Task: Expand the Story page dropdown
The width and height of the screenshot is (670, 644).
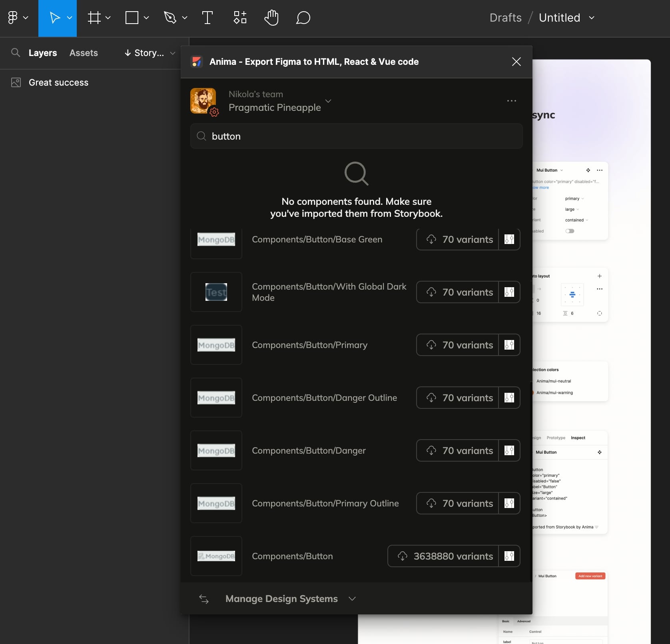Action: (150, 53)
